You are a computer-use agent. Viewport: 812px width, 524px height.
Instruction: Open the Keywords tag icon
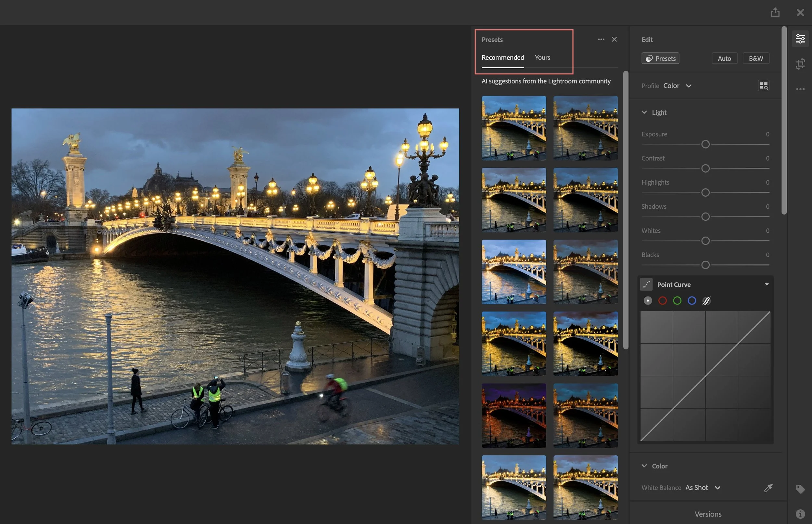tap(800, 489)
